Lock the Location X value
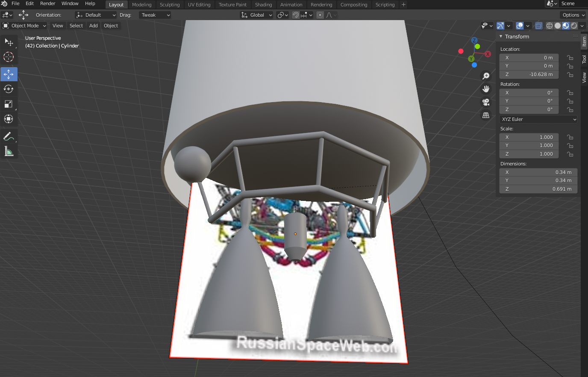This screenshot has width=588, height=377. pyautogui.click(x=570, y=58)
